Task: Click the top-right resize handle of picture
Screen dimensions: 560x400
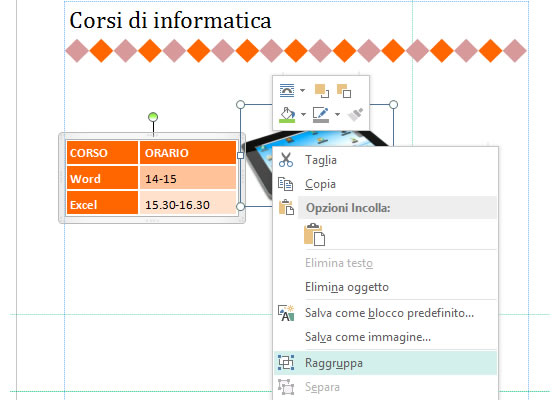Action: tap(393, 104)
